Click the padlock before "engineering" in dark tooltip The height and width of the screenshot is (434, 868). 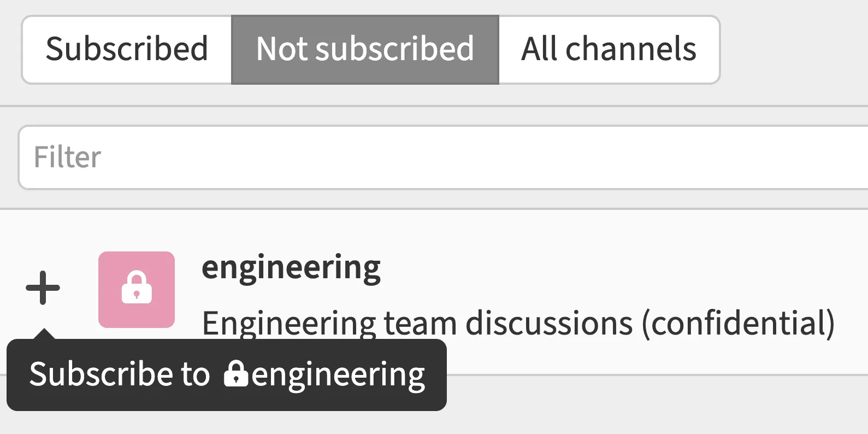click(236, 374)
